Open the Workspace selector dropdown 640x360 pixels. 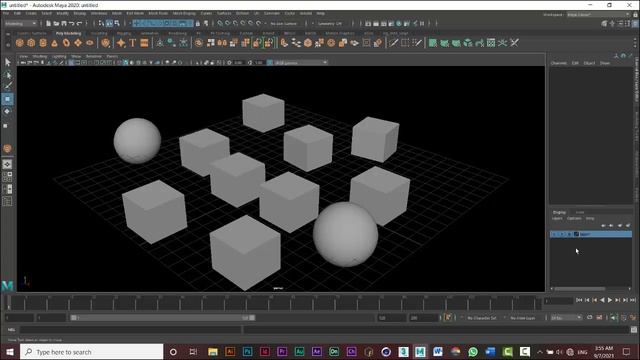[x=598, y=15]
